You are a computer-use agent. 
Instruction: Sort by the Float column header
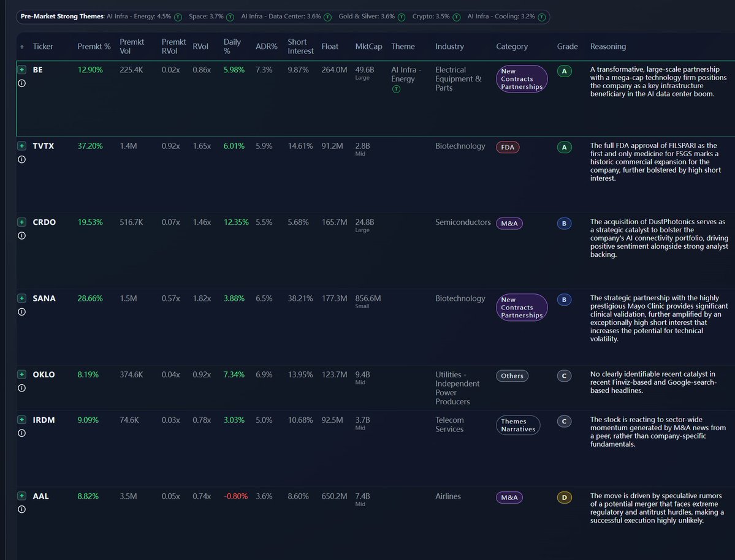point(330,47)
